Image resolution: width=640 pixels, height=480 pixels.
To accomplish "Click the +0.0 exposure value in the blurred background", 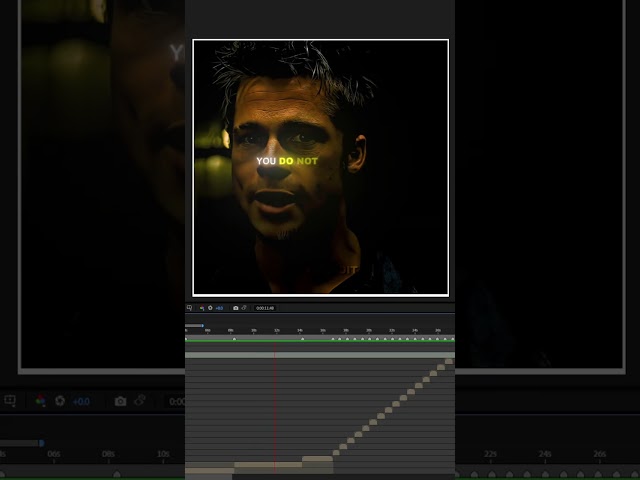I will [x=81, y=402].
